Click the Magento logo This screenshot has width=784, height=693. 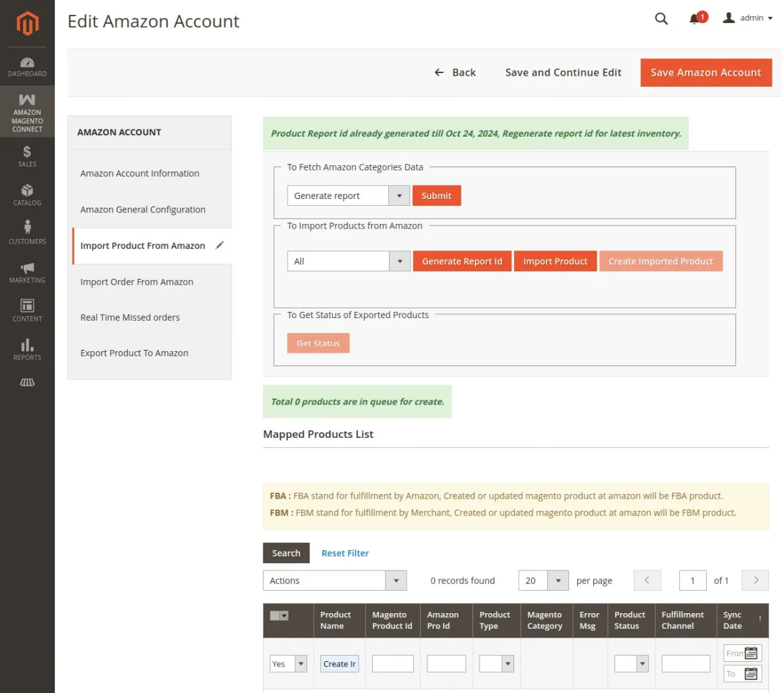point(27,23)
